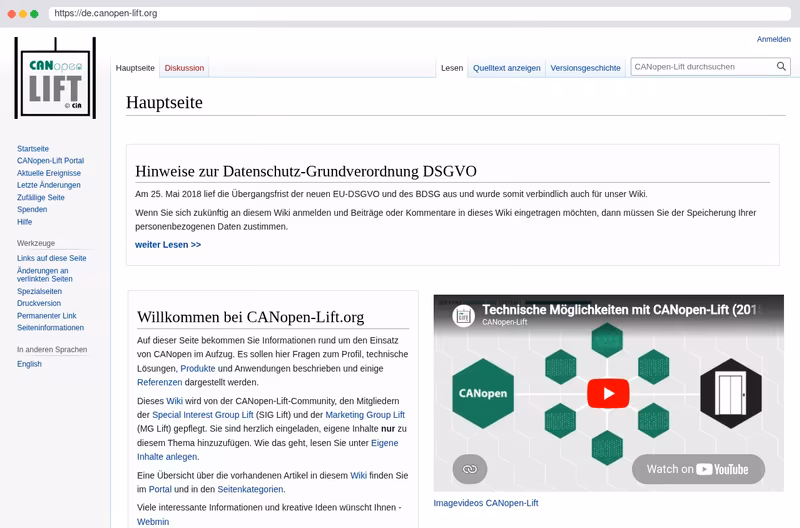Click weiter Lesen >> link
This screenshot has height=528, width=800.
point(168,245)
